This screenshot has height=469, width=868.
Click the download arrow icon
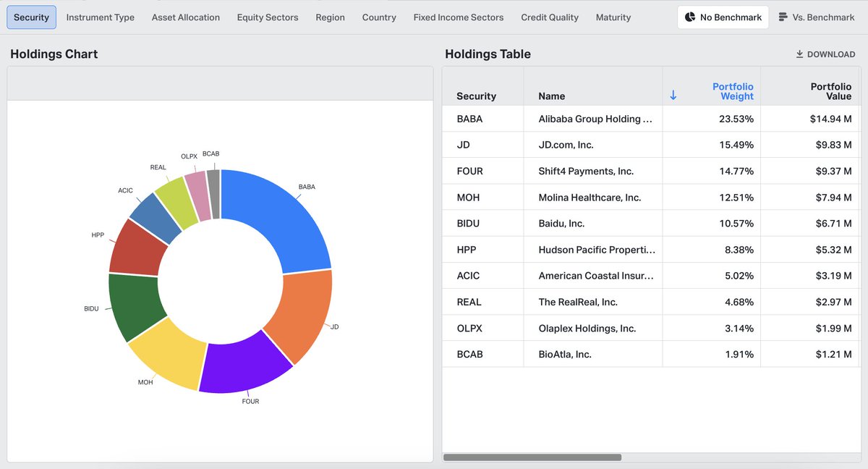point(799,54)
